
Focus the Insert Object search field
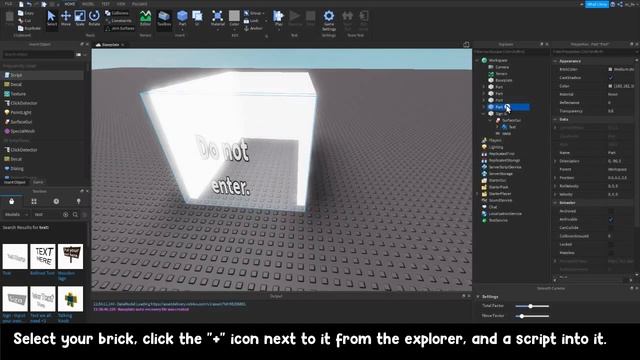click(x=38, y=54)
